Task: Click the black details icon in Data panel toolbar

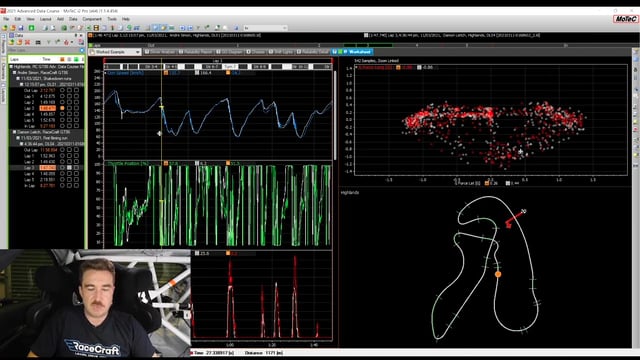Action: (x=38, y=42)
